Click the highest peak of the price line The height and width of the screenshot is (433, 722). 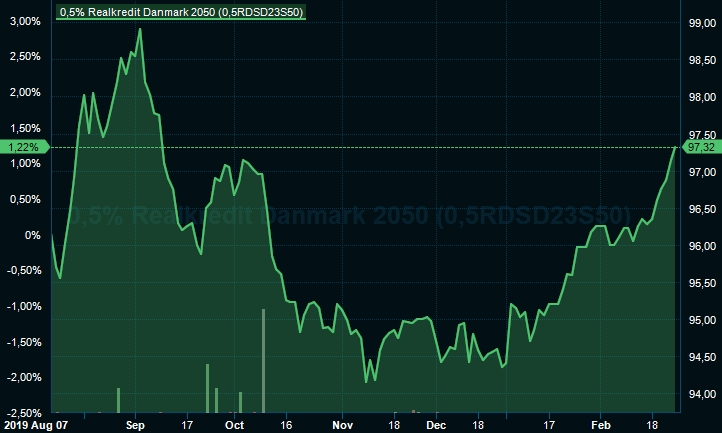click(x=140, y=29)
